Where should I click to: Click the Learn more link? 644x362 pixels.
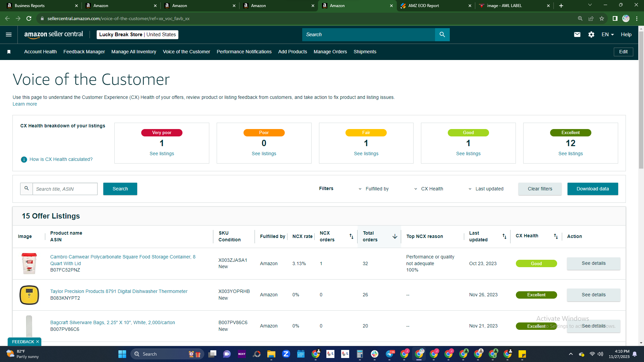[x=25, y=104]
